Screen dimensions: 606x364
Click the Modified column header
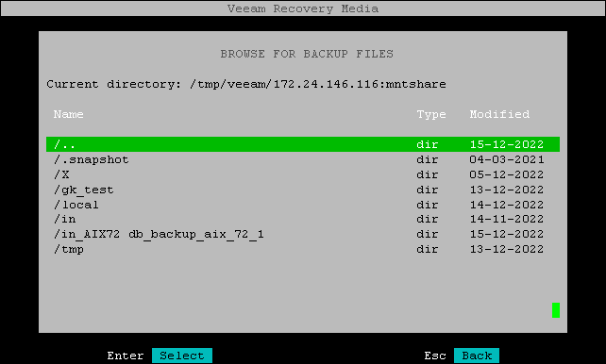pos(499,114)
